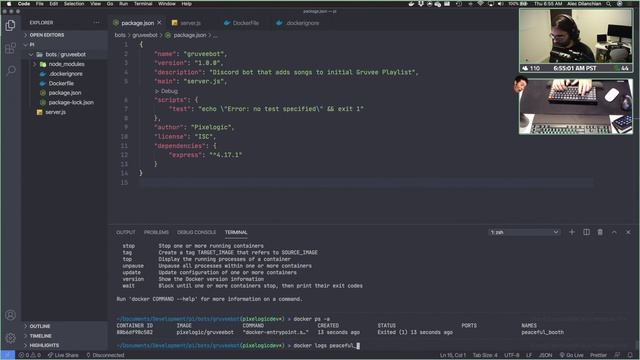Viewport: 640px width, 360px height.
Task: Open server.js in the explorer tree
Action: click(56, 112)
